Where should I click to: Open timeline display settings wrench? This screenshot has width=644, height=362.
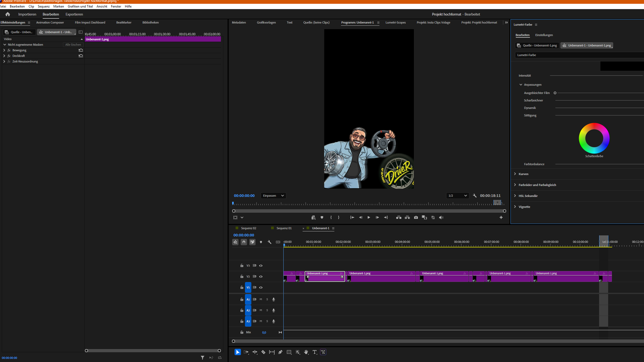pos(269,242)
